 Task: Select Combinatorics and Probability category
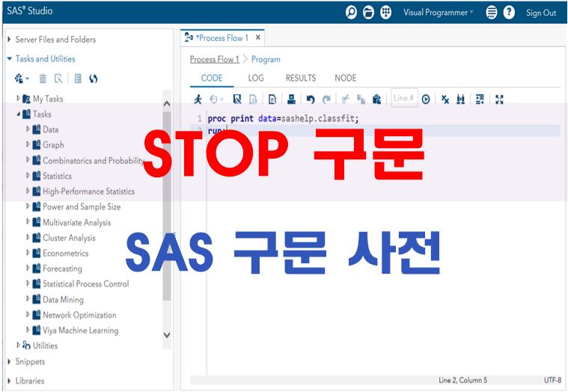click(x=93, y=160)
